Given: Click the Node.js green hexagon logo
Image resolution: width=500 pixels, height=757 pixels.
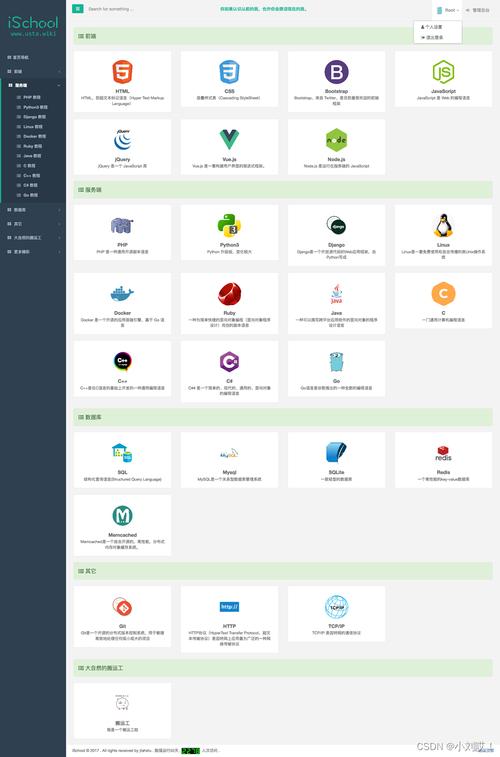Looking at the screenshot, I should click(336, 140).
